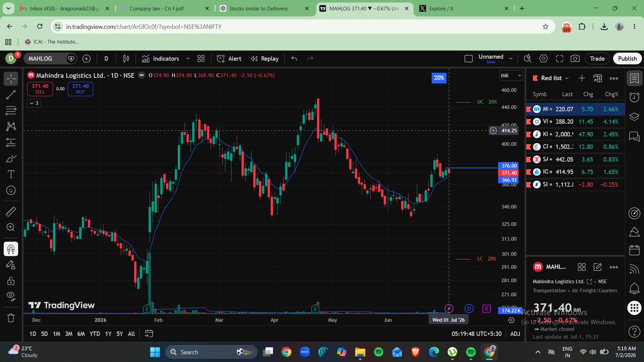Select the ruler measure tool
This screenshot has height=362, width=644.
[x=11, y=211]
